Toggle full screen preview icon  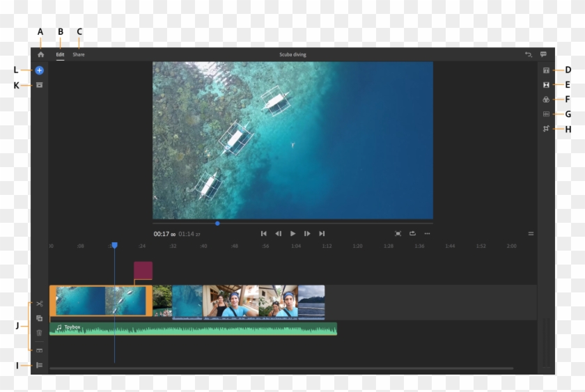coord(398,233)
